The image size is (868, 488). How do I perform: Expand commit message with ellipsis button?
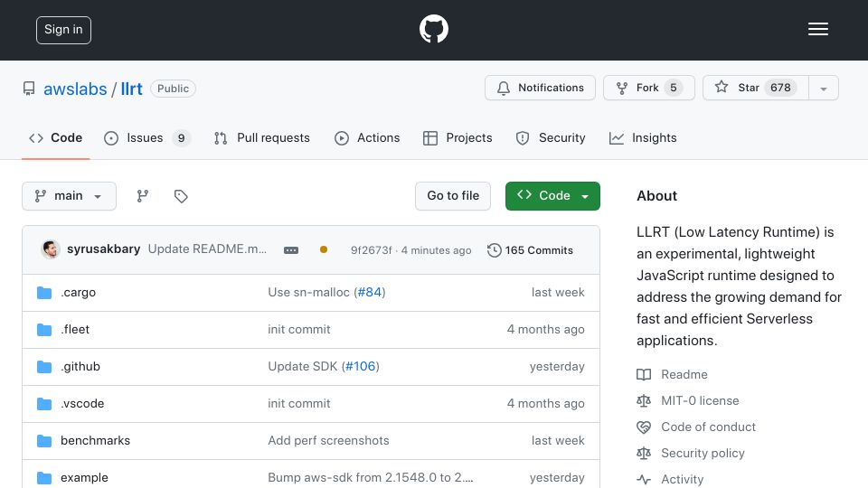[x=291, y=250]
